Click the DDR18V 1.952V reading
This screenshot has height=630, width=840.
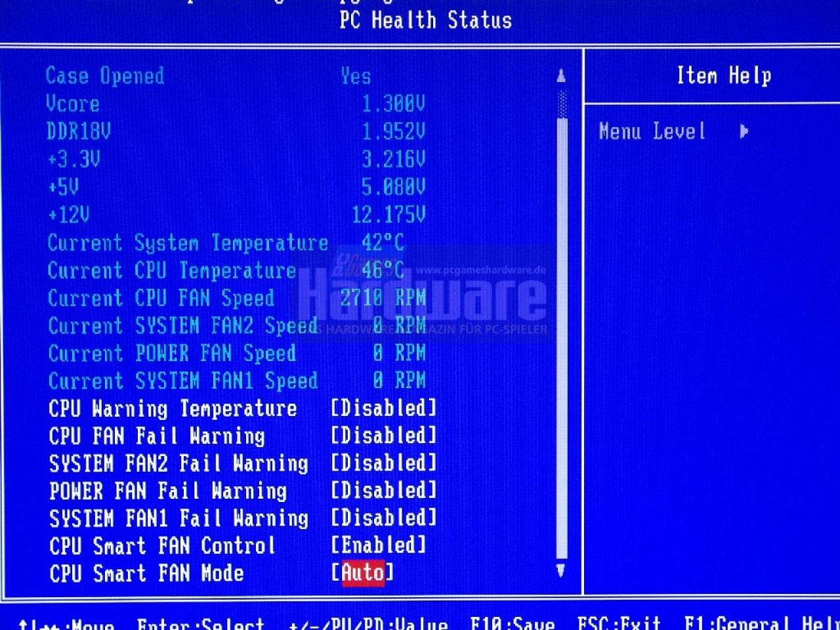click(394, 131)
